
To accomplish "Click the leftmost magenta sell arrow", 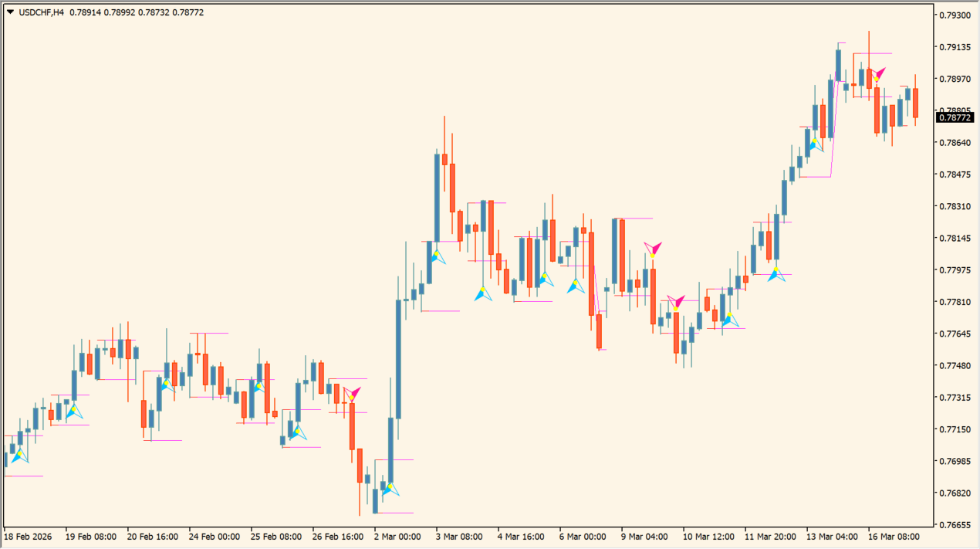I will tap(353, 394).
